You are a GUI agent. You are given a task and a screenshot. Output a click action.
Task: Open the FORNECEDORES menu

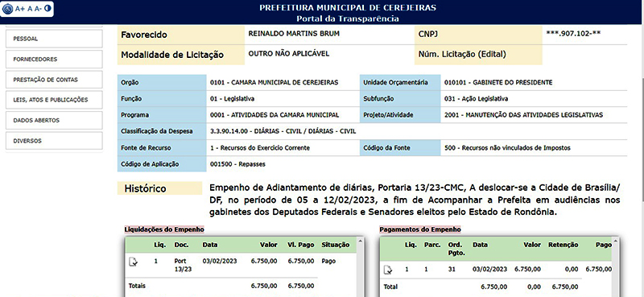(54, 59)
